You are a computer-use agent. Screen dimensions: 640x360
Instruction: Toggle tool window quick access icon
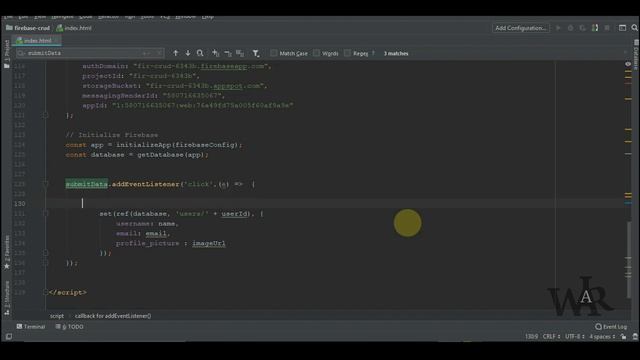tap(9, 337)
